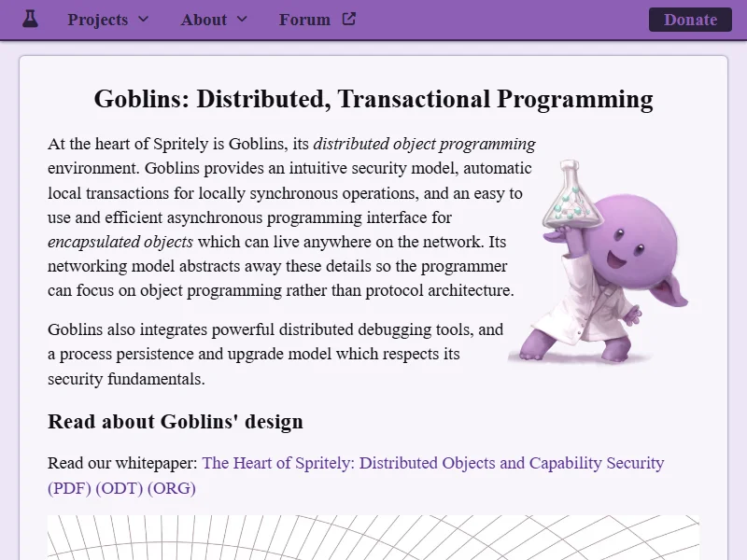747x560 pixels.
Task: Select the (ODT) whitepaper format link
Action: click(120, 488)
